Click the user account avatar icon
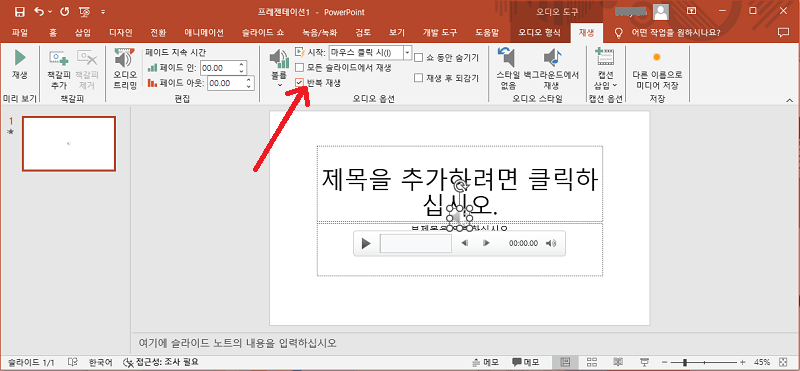The width and height of the screenshot is (800, 371). coord(661,11)
